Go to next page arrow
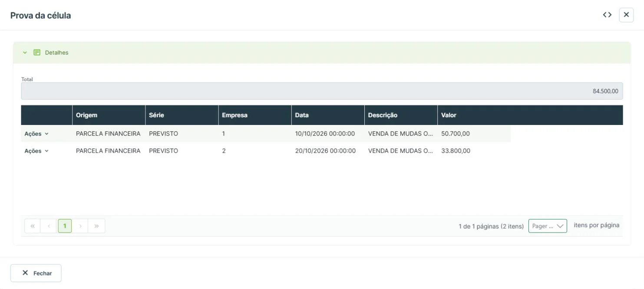 [x=80, y=226]
